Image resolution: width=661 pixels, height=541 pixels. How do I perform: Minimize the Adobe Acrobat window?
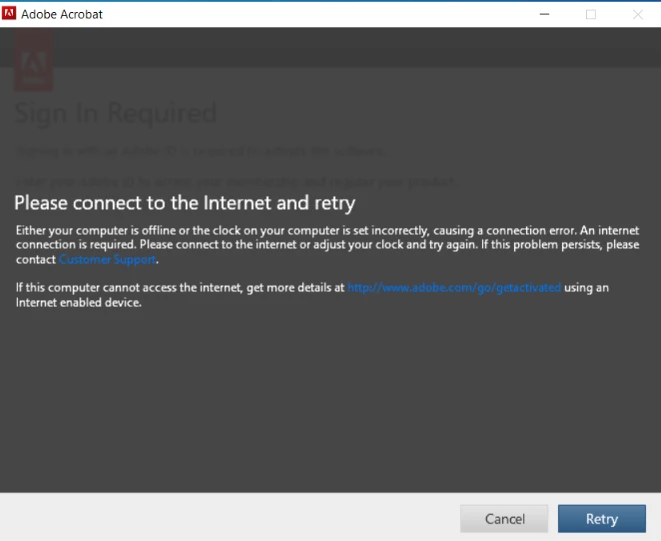544,14
